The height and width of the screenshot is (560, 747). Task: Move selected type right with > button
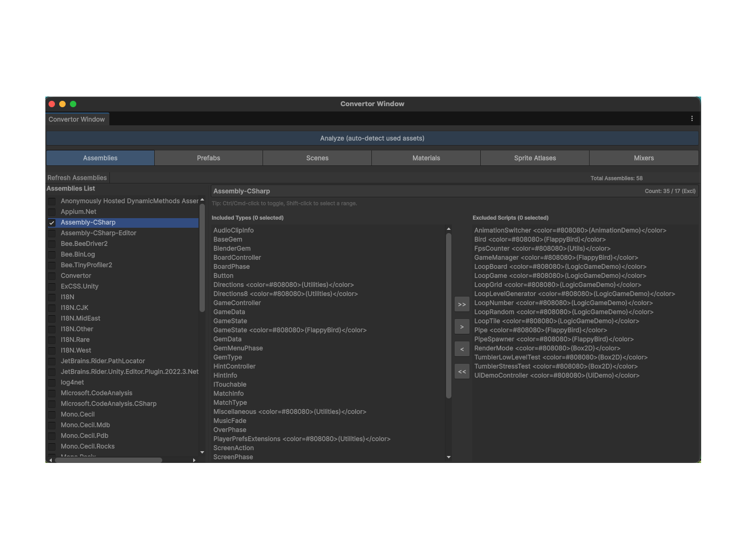tap(462, 327)
